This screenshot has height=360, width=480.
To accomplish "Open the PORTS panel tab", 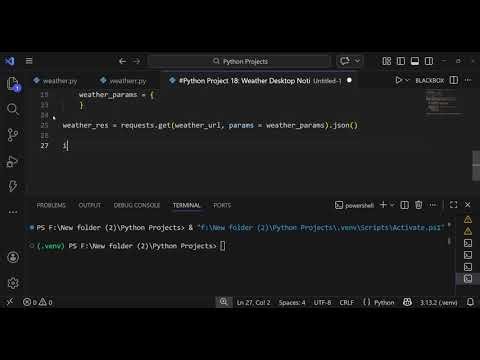I will pos(222,205).
